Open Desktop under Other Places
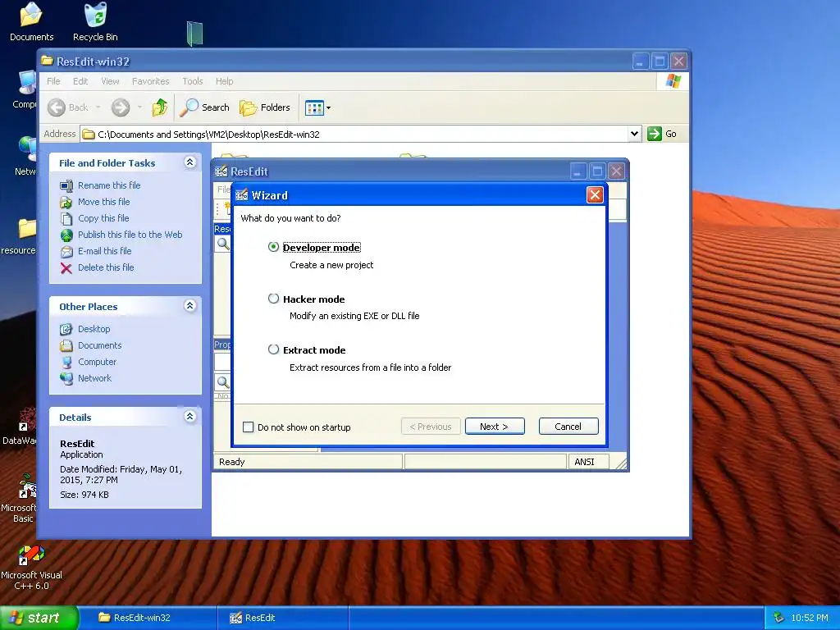This screenshot has width=840, height=630. tap(94, 329)
